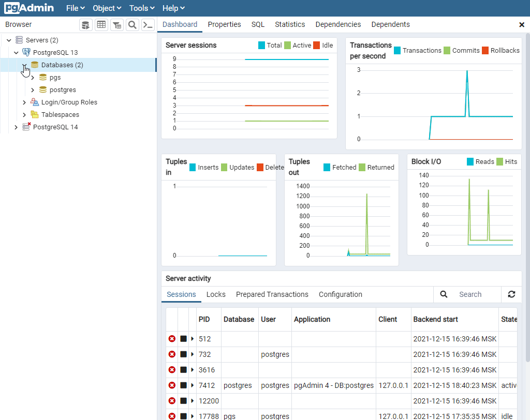Click the Login/Group Roles icon
The height and width of the screenshot is (420, 530).
tap(35, 102)
